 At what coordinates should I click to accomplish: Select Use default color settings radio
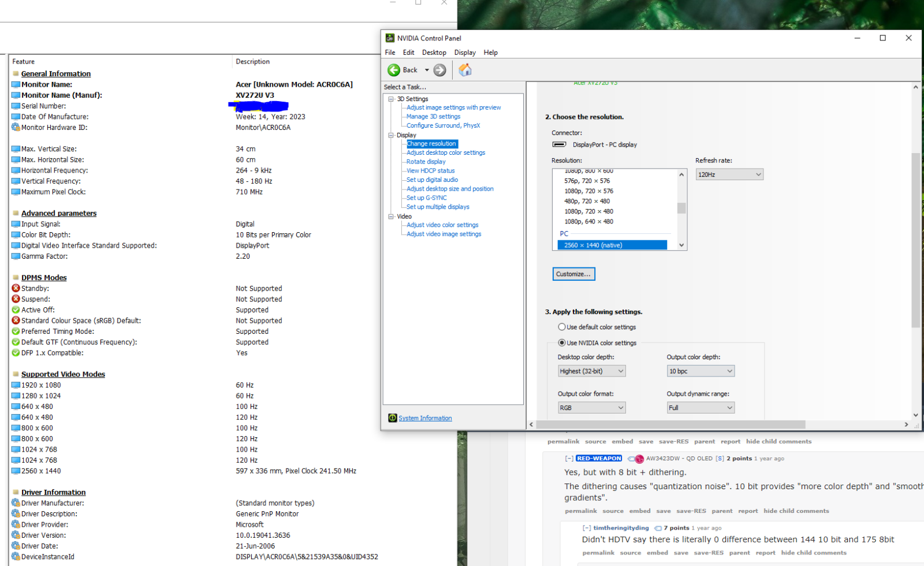pyautogui.click(x=562, y=327)
